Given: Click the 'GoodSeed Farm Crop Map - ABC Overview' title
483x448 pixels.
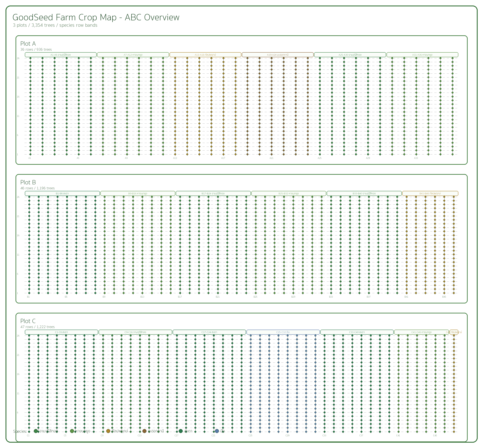Looking at the screenshot, I should 96,17.
